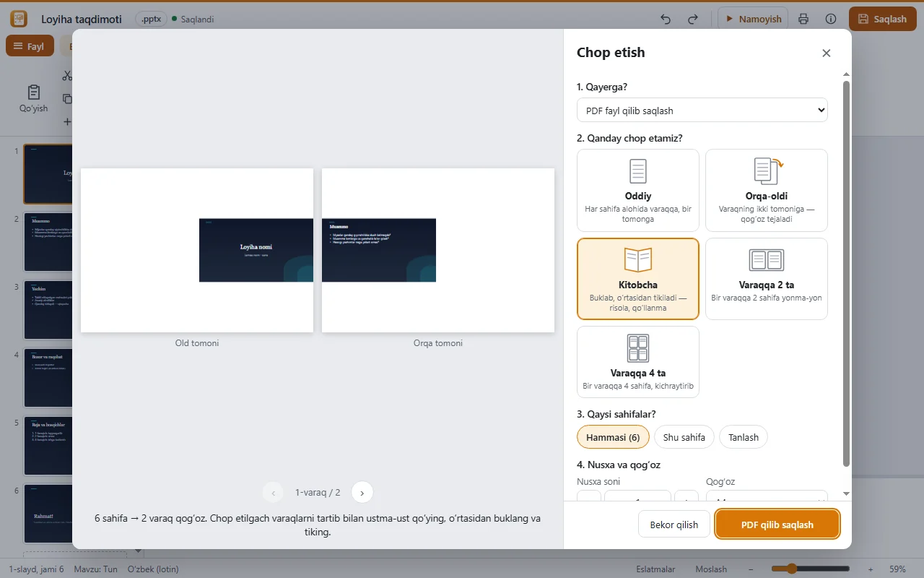Adjust the zoom slider handle
Image resolution: width=924 pixels, height=578 pixels.
point(792,569)
